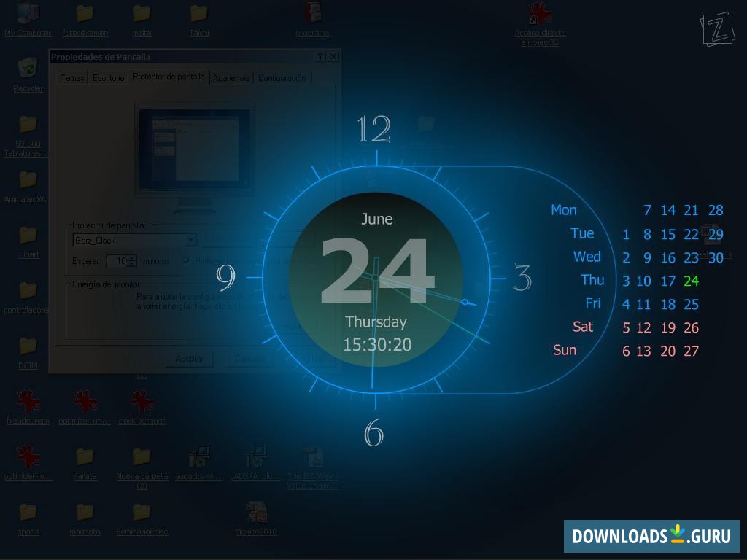Image resolution: width=747 pixels, height=560 pixels.
Task: Click the 'June' month label on clock
Action: point(377,219)
